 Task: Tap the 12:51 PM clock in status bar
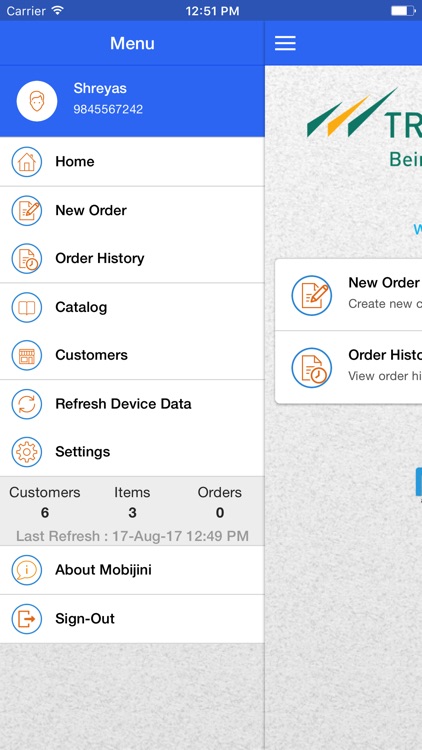[212, 11]
